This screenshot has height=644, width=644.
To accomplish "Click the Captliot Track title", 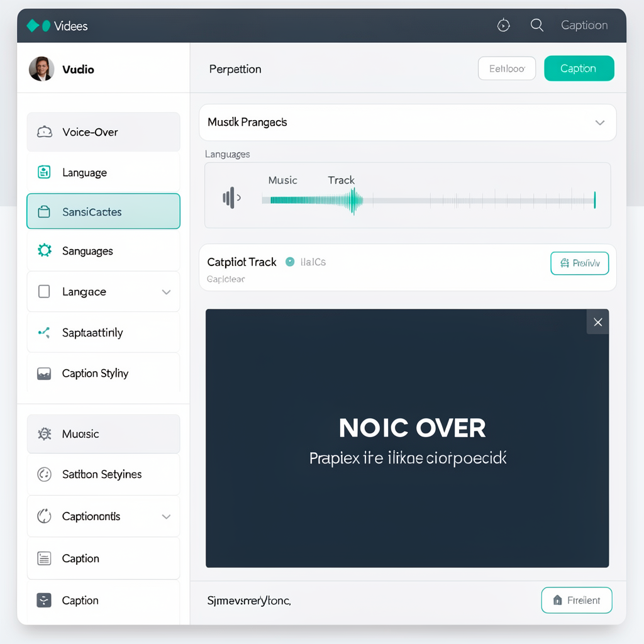I will (241, 262).
